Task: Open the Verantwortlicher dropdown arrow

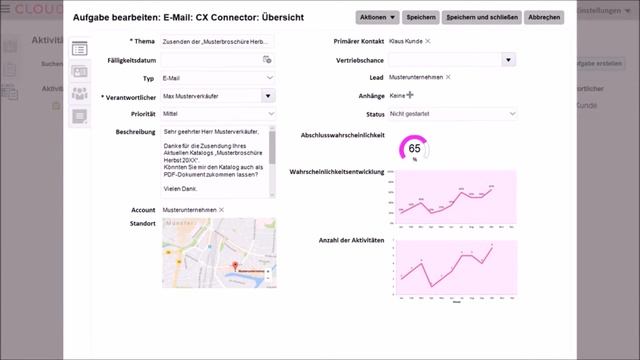Action: (268, 96)
